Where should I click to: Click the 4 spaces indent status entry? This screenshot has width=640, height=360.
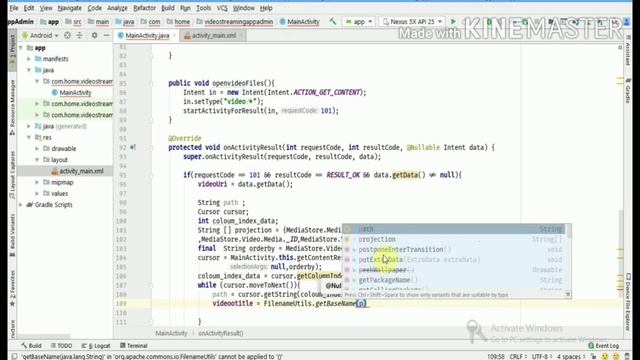(x=571, y=356)
